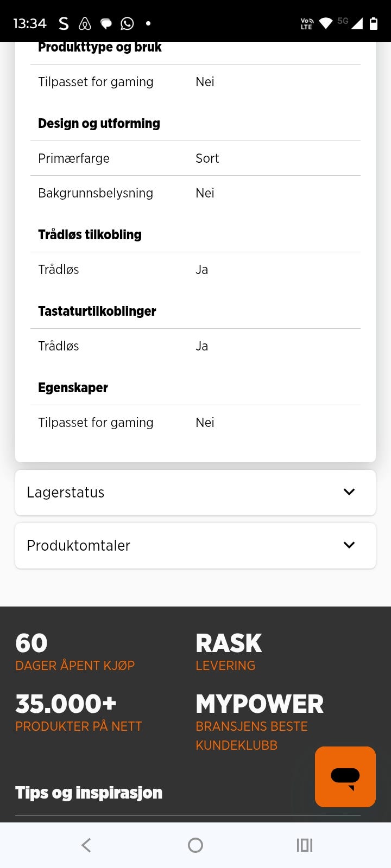
Task: Open the orange chat support button
Action: tap(345, 776)
